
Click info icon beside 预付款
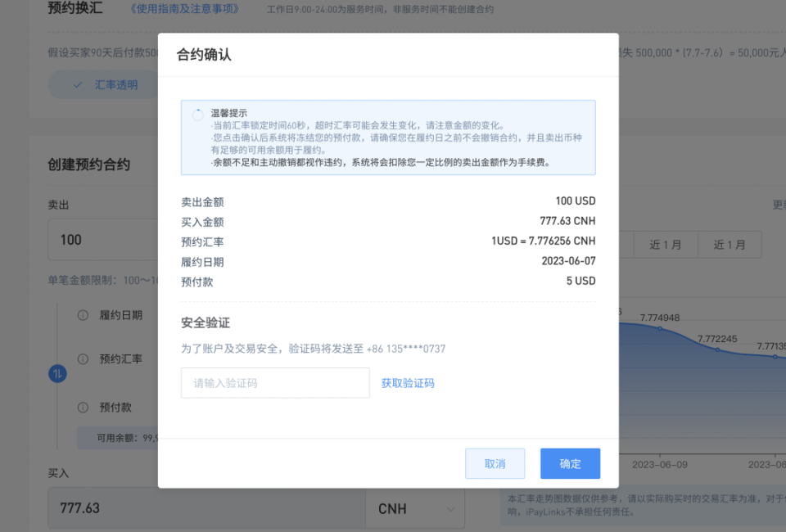coord(83,408)
